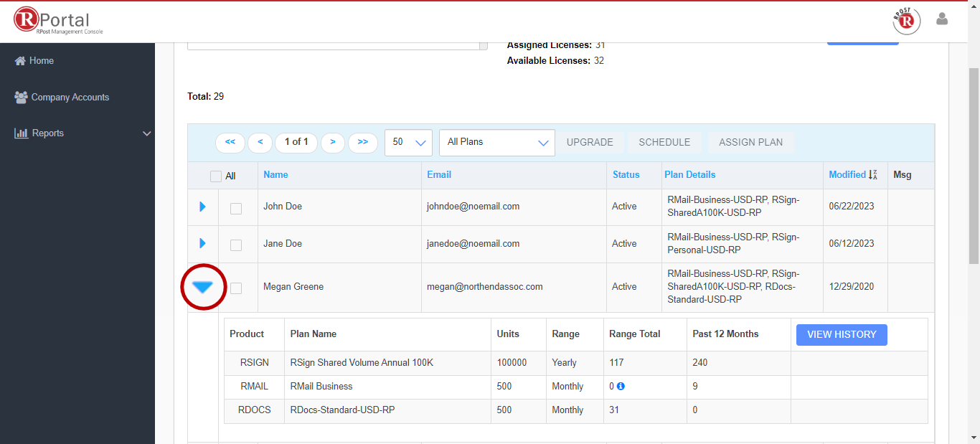Screen dimensions: 980x444
Task: Click the RPost round badge icon
Action: click(906, 21)
